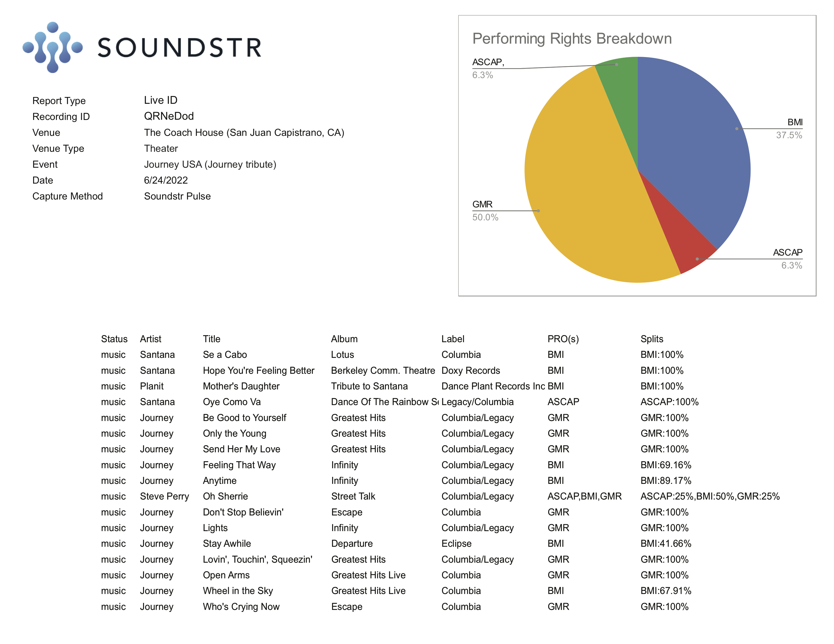
Task: Click the Soundstr logo icon
Action: point(53,47)
